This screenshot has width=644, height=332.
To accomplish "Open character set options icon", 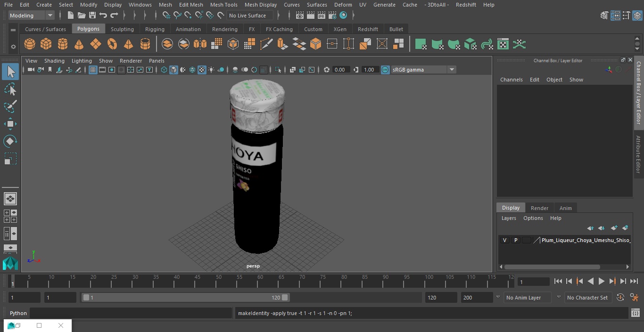I will (620, 298).
